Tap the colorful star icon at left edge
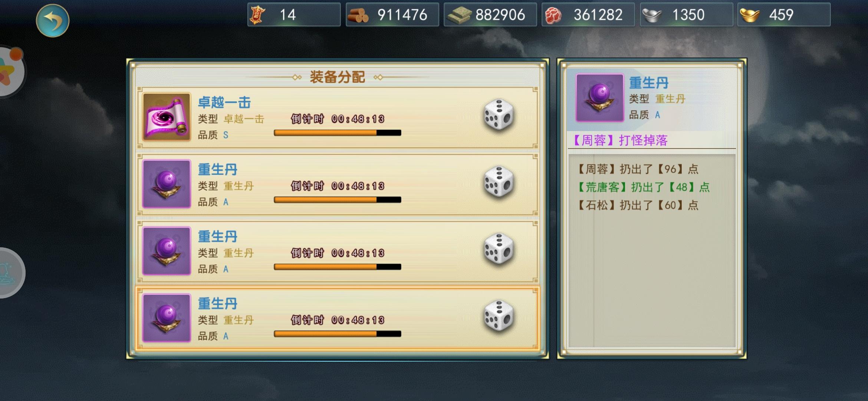868x401 pixels. pyautogui.click(x=10, y=71)
